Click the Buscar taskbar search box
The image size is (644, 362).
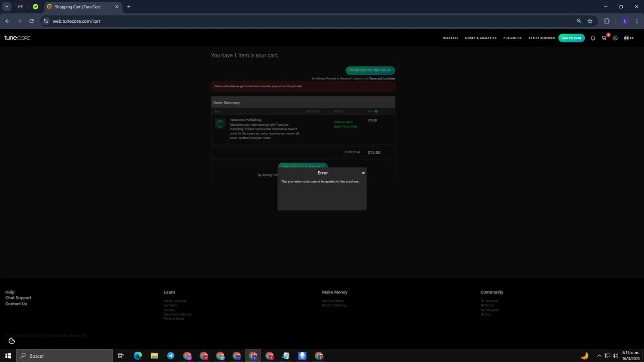64,356
